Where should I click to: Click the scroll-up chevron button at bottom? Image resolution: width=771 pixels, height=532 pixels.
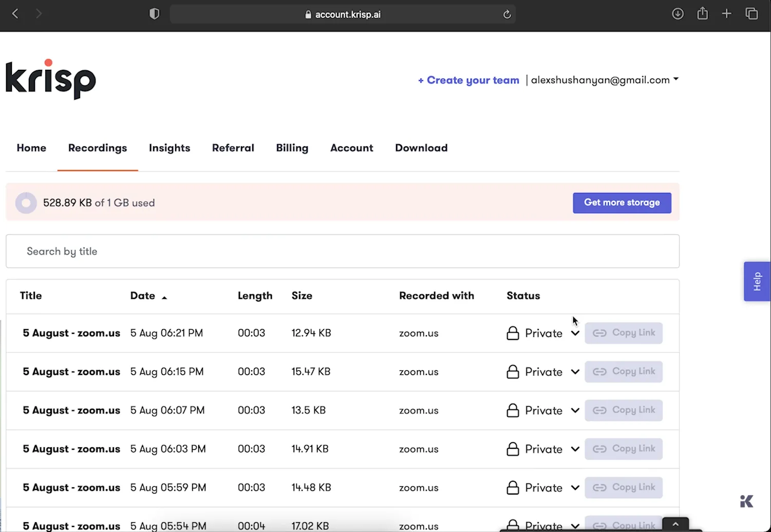tap(675, 524)
